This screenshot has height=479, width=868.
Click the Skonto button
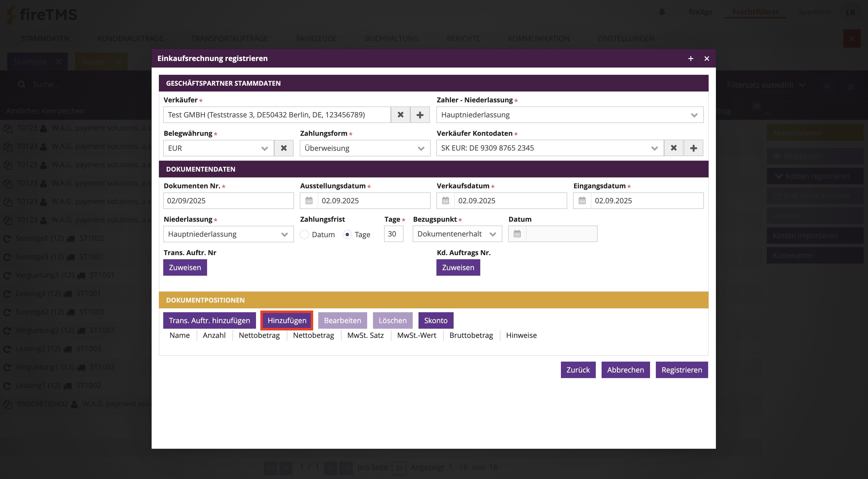click(x=435, y=320)
